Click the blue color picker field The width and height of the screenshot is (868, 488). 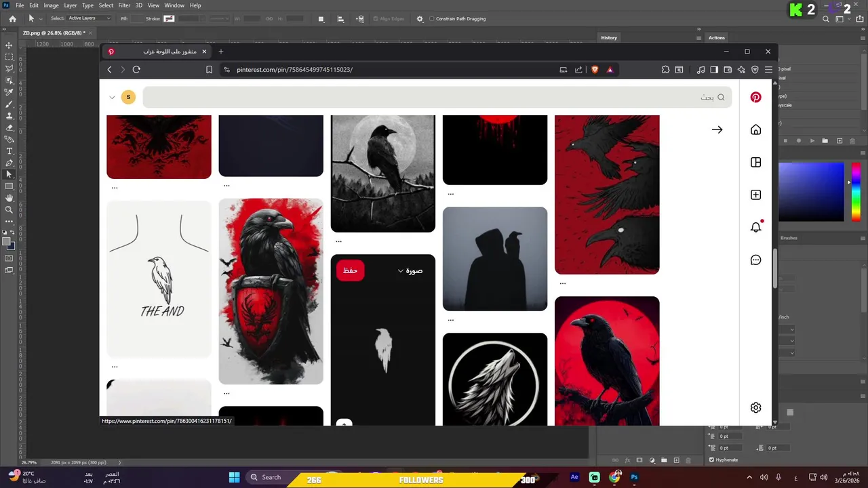pyautogui.click(x=811, y=192)
